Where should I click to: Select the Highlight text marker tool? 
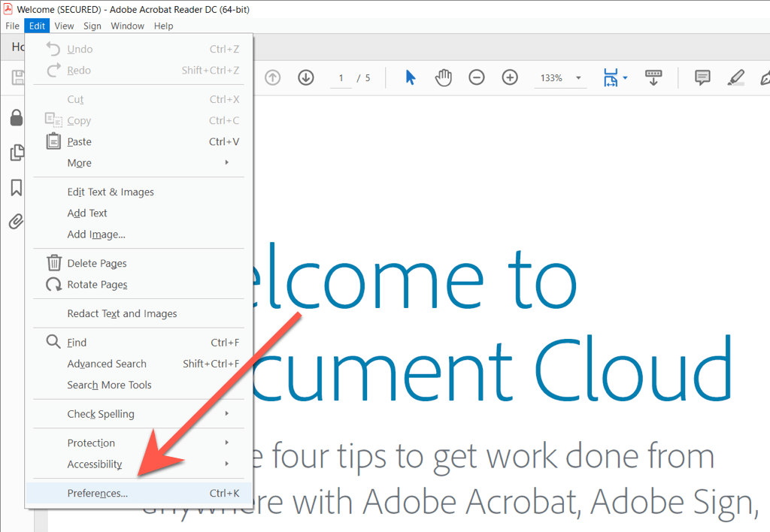click(735, 77)
